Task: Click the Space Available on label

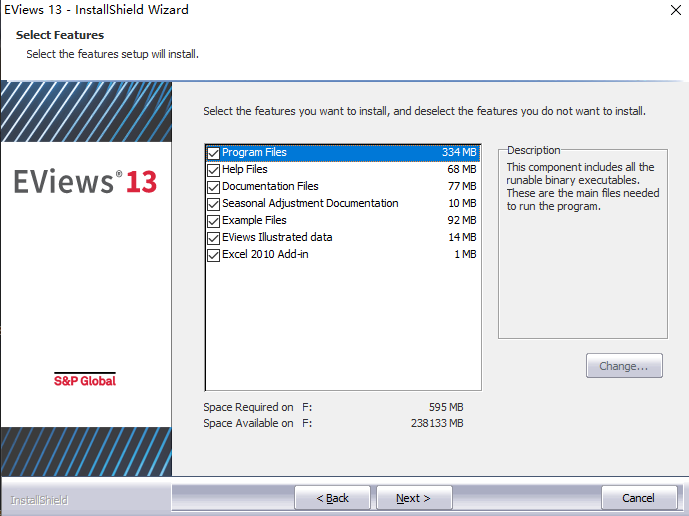Action: point(248,423)
